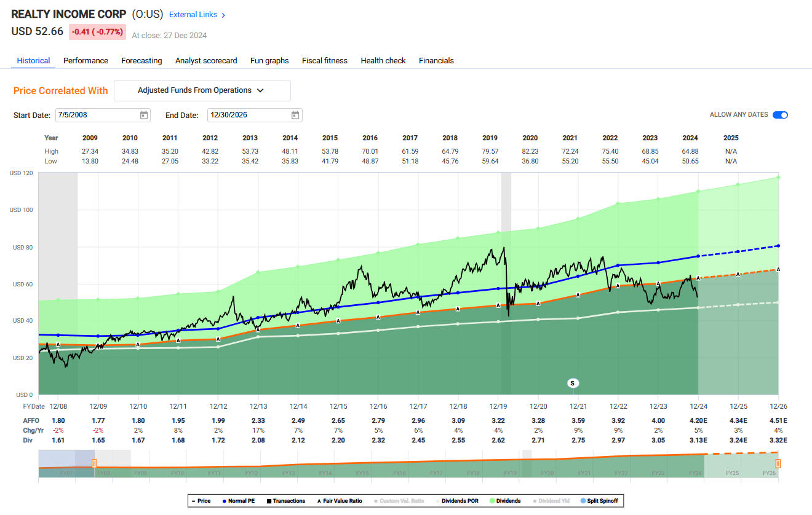Switch to Fiscal fitness tab
This screenshot has width=812, height=515.
point(325,61)
